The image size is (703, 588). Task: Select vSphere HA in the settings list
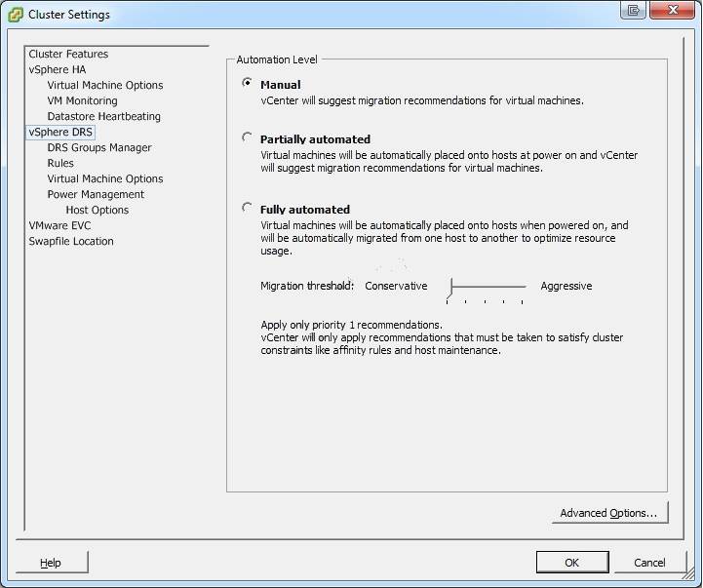[58, 69]
